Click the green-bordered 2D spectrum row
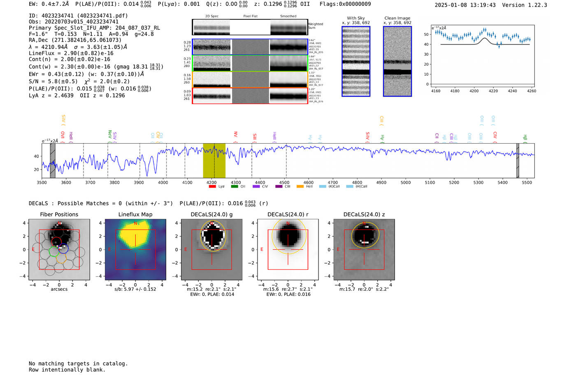Screen dimensions: 576x392 tap(250, 63)
